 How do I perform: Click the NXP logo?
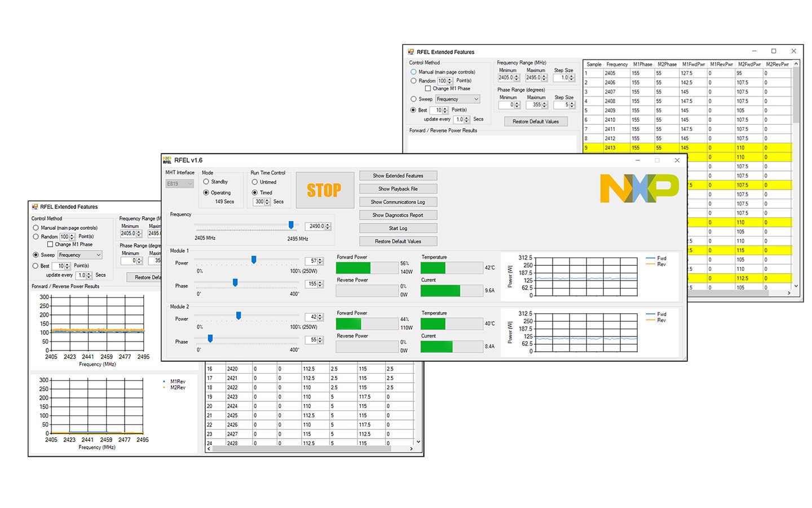[639, 189]
